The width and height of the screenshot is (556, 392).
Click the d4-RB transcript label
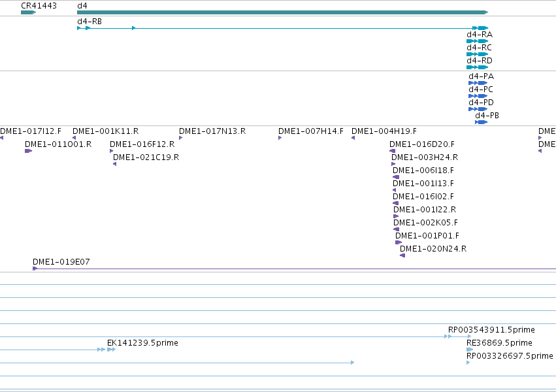pyautogui.click(x=90, y=22)
